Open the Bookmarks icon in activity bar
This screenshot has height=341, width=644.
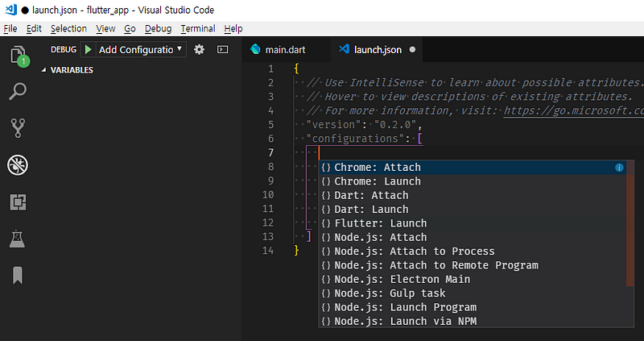18,275
